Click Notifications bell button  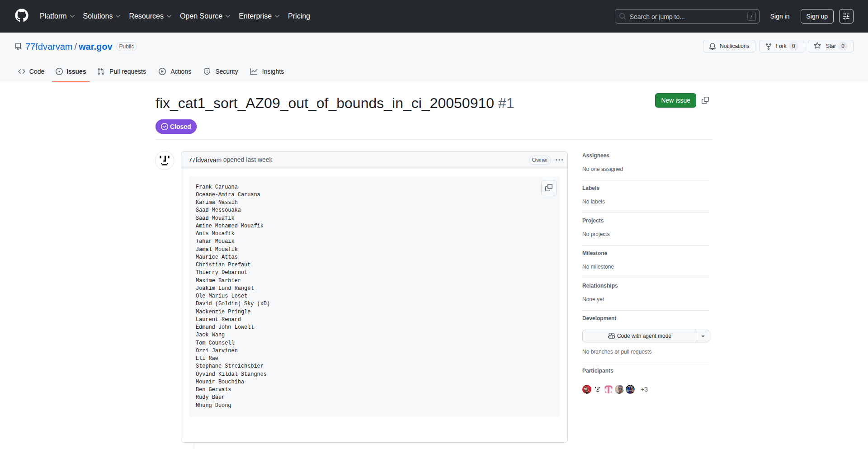[729, 46]
